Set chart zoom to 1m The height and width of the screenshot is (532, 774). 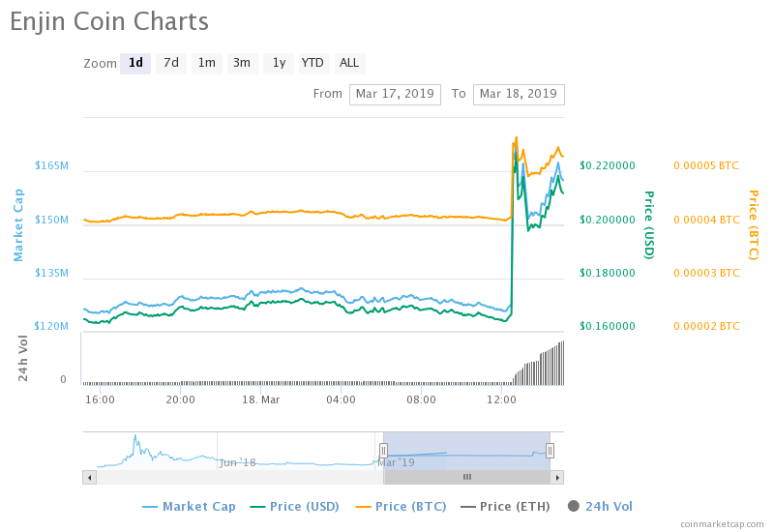[207, 63]
